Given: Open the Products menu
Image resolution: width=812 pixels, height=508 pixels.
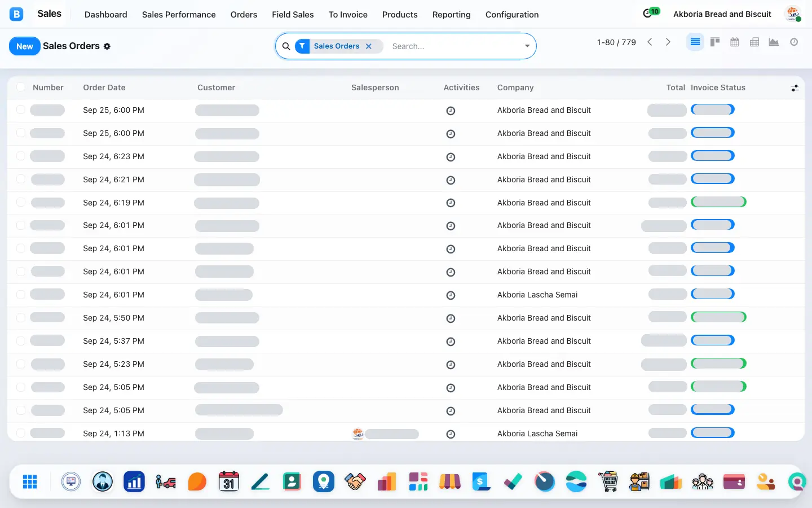Looking at the screenshot, I should (x=400, y=15).
